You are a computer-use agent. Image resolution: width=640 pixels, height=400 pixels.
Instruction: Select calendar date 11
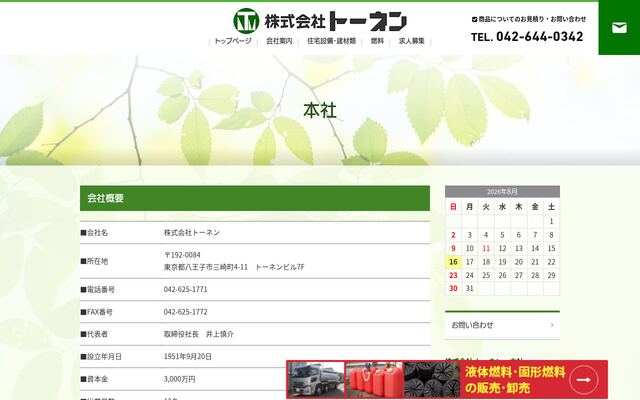(486, 249)
